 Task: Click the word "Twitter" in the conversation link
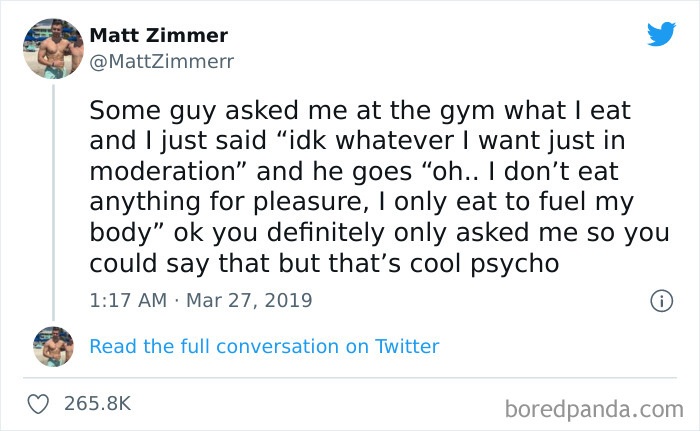407,347
